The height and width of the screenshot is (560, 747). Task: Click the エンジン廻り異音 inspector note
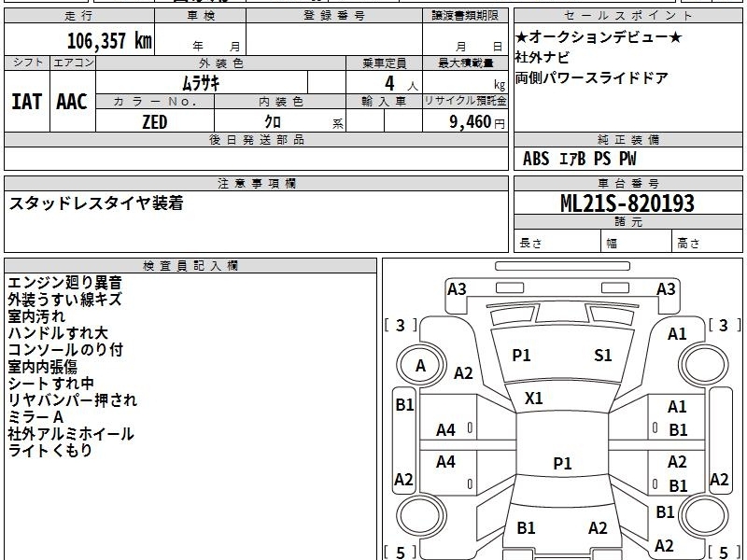(64, 283)
